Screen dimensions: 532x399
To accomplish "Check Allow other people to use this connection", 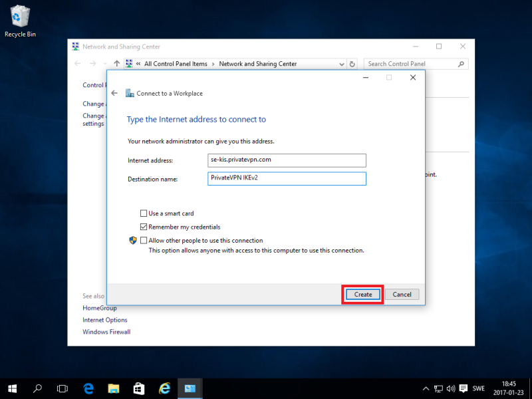I will click(x=144, y=241).
